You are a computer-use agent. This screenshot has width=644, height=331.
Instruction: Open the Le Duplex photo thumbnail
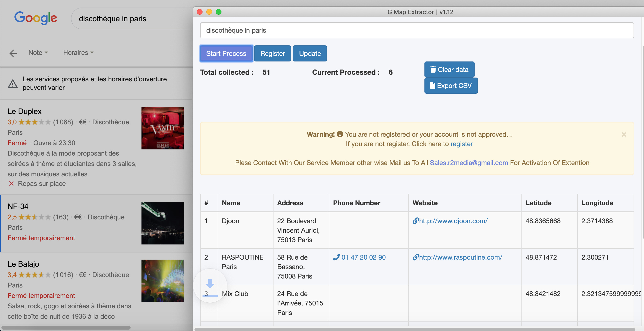click(163, 128)
